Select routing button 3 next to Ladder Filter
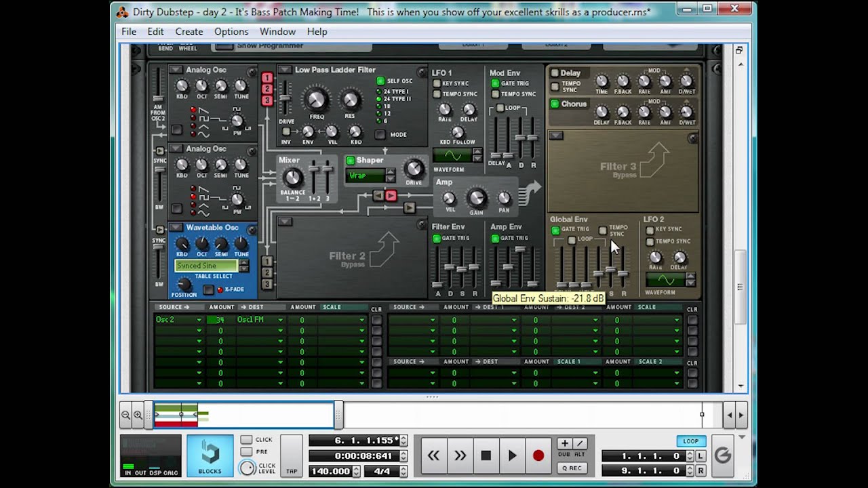This screenshot has width=868, height=488. (267, 100)
